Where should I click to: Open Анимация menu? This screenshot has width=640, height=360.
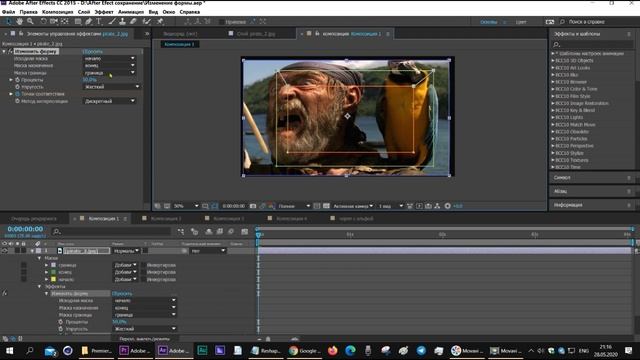click(x=131, y=12)
